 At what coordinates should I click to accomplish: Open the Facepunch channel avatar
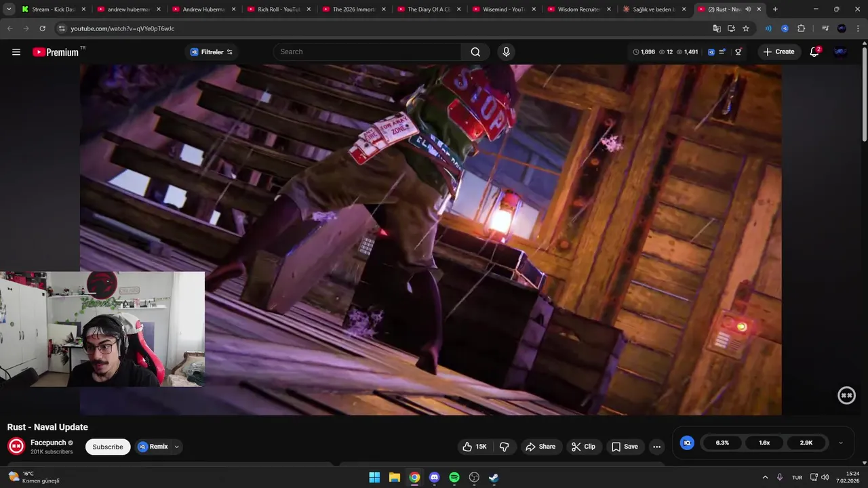click(16, 446)
